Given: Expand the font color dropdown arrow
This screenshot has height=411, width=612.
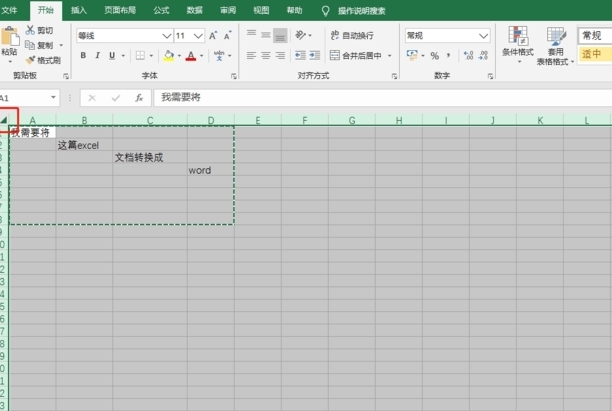Looking at the screenshot, I should [202, 56].
